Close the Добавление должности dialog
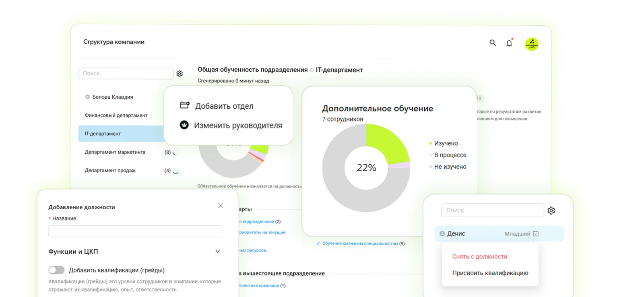 (221, 206)
